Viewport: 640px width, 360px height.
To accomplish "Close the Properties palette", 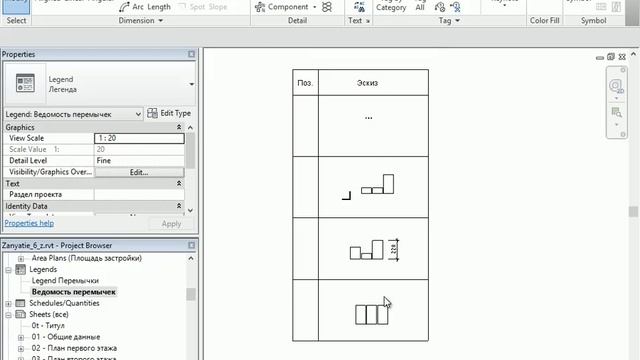I will [x=191, y=54].
